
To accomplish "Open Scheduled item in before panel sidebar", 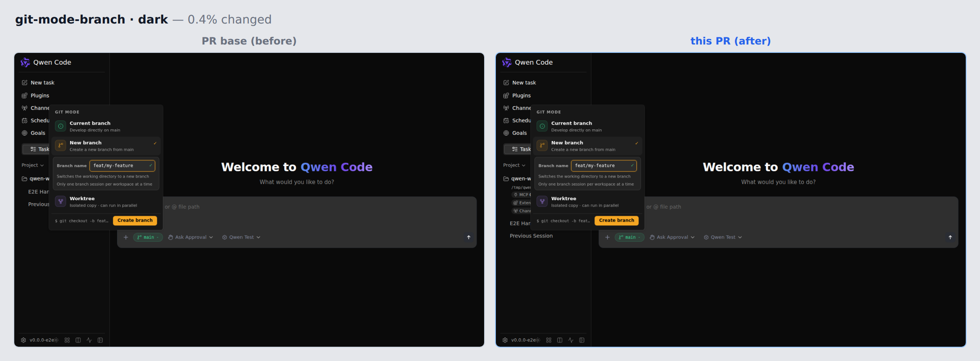I will [x=35, y=120].
